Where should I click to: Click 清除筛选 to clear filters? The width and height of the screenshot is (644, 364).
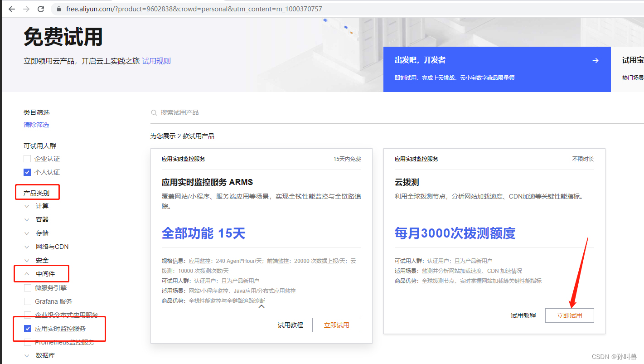(x=36, y=125)
